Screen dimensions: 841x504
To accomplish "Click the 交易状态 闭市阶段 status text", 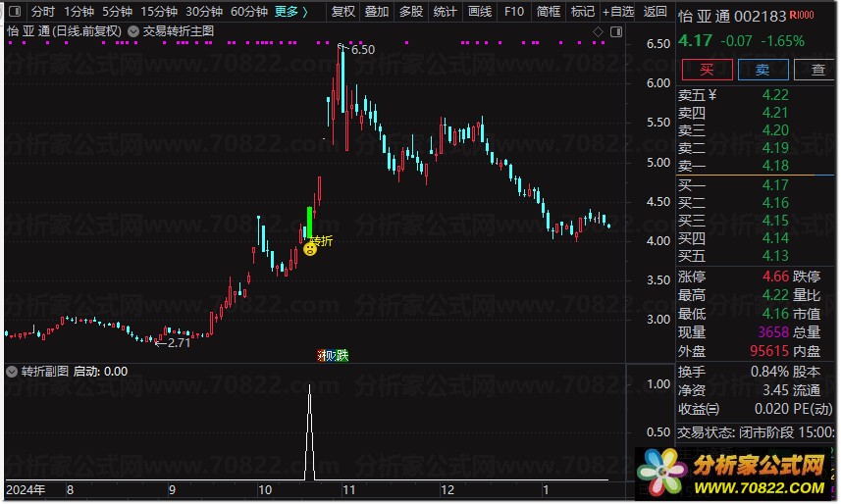I will [x=756, y=432].
